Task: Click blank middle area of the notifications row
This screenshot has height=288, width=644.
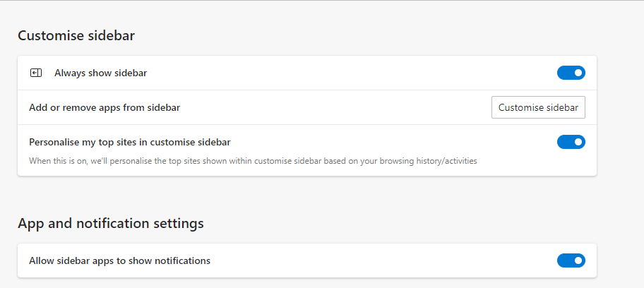Action: [382, 260]
